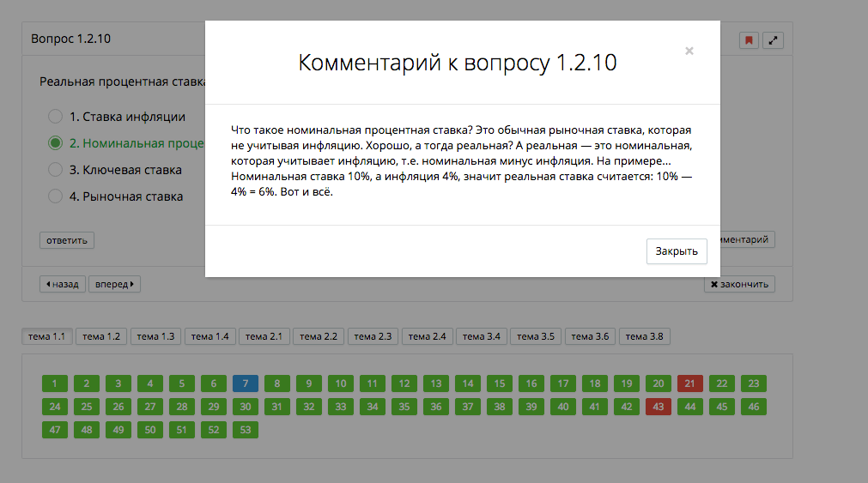868x483 pixels.
Task: Click the bookmark icon for the question
Action: click(x=749, y=40)
